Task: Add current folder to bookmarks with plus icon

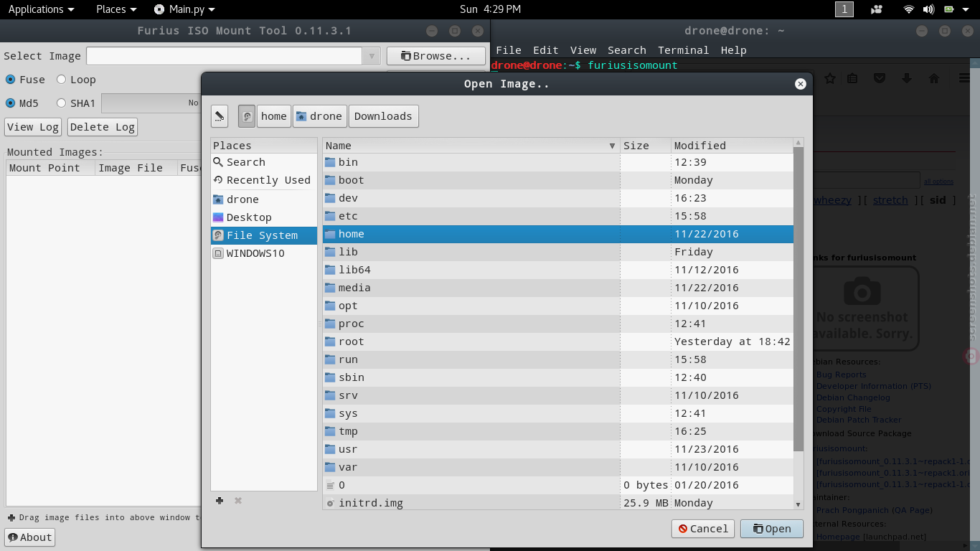Action: [x=220, y=501]
